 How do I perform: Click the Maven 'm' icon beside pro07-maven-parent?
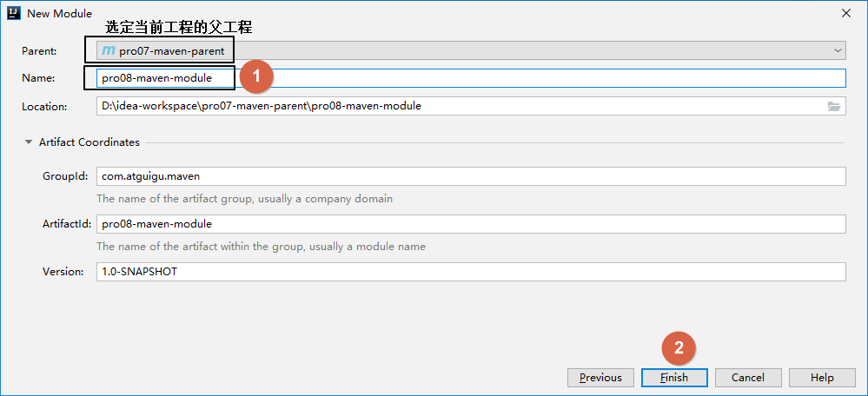[x=109, y=51]
